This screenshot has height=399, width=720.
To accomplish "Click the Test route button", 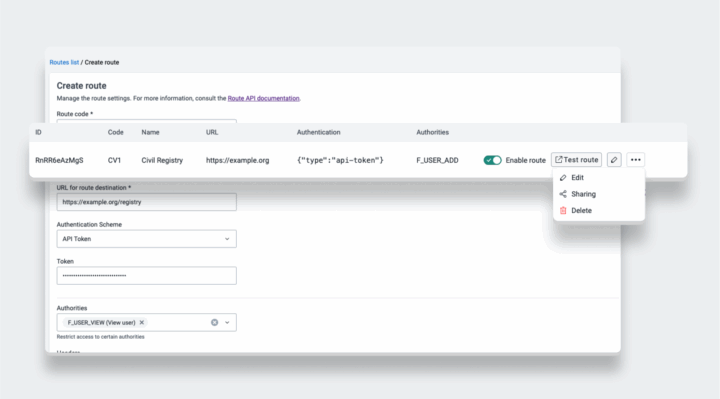I will [576, 160].
